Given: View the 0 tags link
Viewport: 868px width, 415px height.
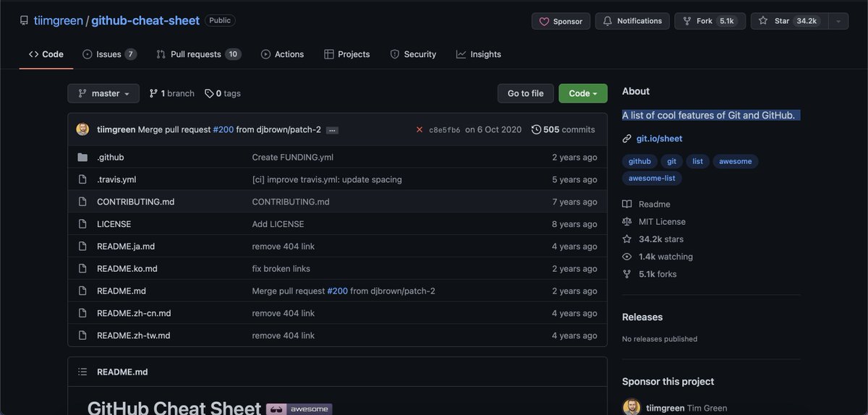Looking at the screenshot, I should pyautogui.click(x=223, y=93).
